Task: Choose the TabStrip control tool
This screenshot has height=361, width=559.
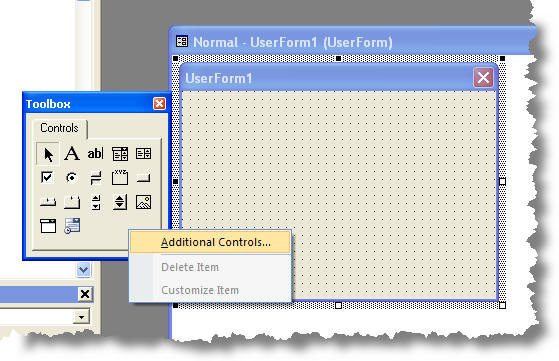Action: pyautogui.click(x=48, y=202)
